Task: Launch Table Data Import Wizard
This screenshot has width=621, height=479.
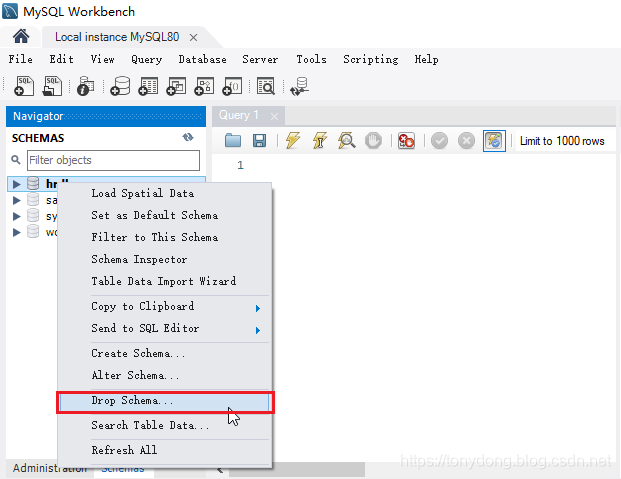Action: (x=164, y=281)
